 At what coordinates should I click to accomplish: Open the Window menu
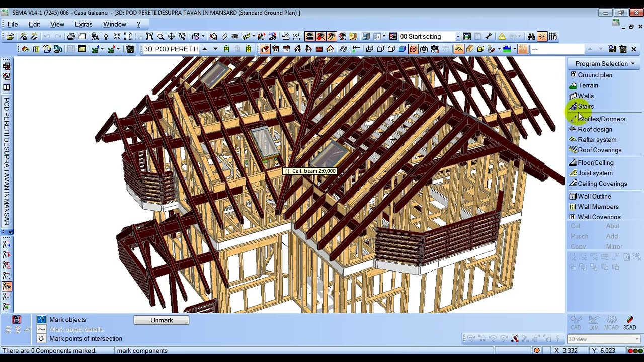point(115,24)
